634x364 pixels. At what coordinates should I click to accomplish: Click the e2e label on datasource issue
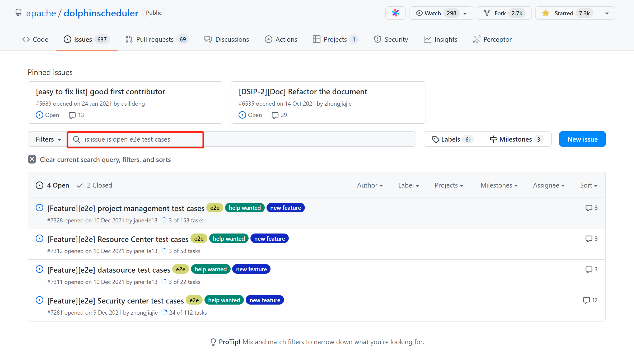click(x=181, y=269)
